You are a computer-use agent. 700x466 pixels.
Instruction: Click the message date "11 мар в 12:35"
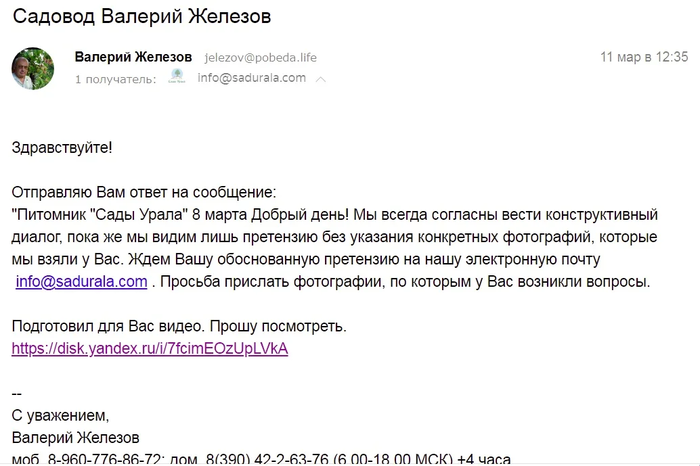click(644, 56)
